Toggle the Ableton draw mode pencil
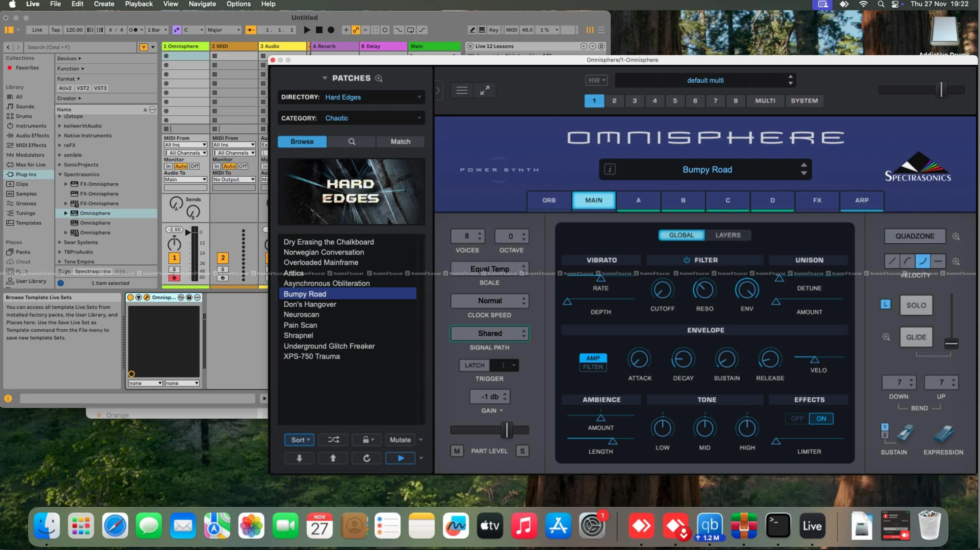980x550 pixels. click(x=472, y=30)
